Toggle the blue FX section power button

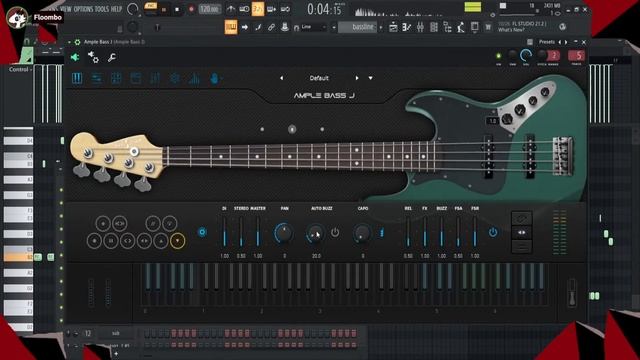[x=493, y=232]
